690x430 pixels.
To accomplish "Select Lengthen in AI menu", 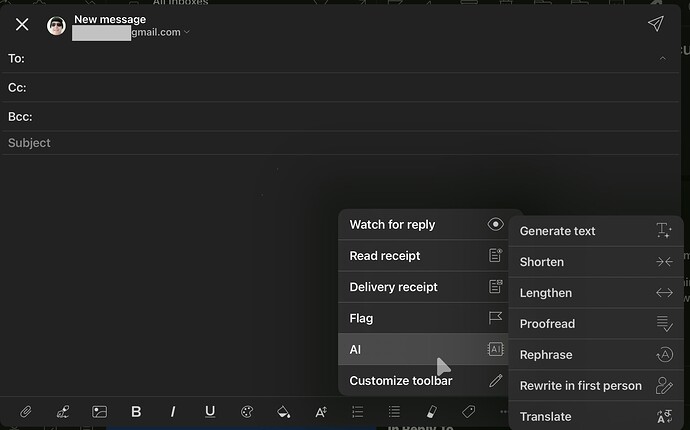I will click(596, 293).
